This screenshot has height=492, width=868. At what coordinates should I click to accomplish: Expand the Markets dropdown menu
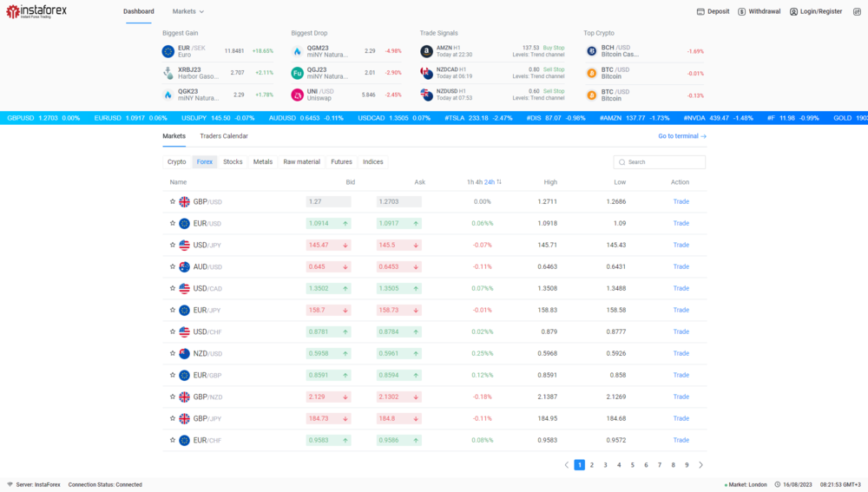(188, 12)
